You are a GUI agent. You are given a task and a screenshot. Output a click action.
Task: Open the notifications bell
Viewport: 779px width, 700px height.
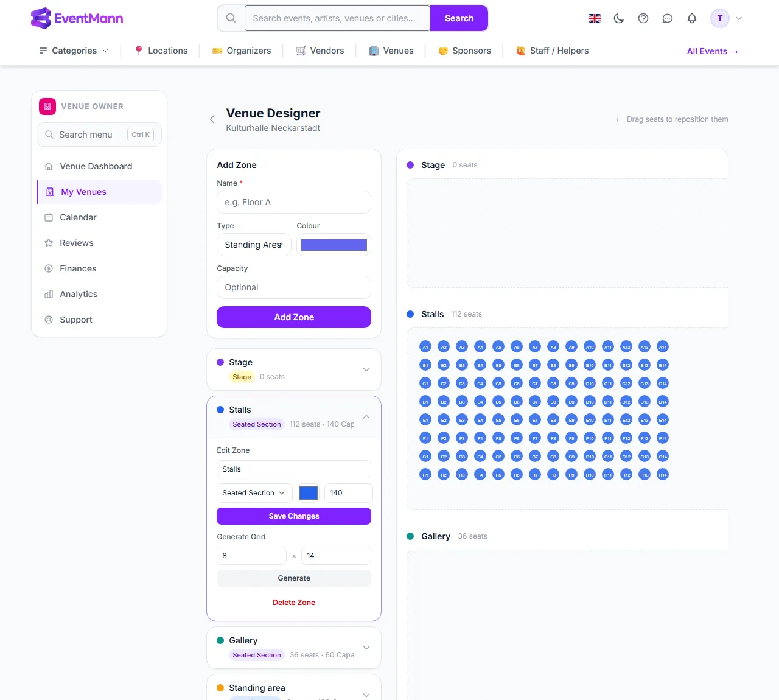click(692, 18)
